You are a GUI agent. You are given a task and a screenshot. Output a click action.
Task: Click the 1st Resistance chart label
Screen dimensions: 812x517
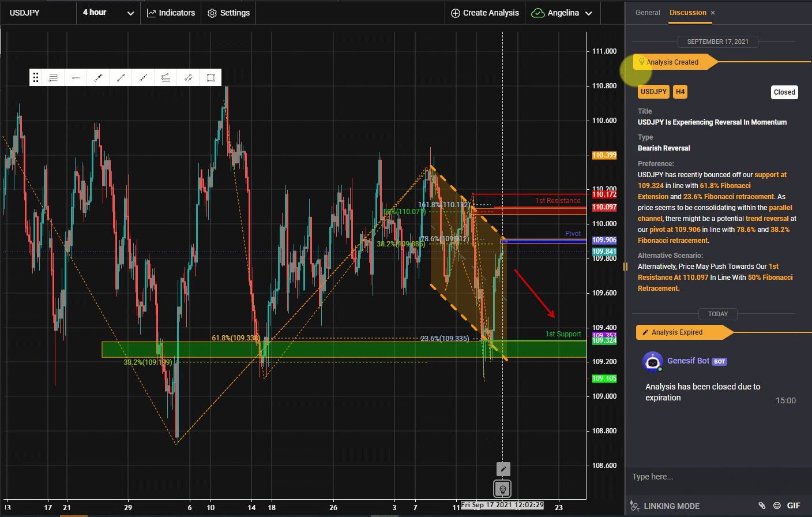pyautogui.click(x=558, y=201)
